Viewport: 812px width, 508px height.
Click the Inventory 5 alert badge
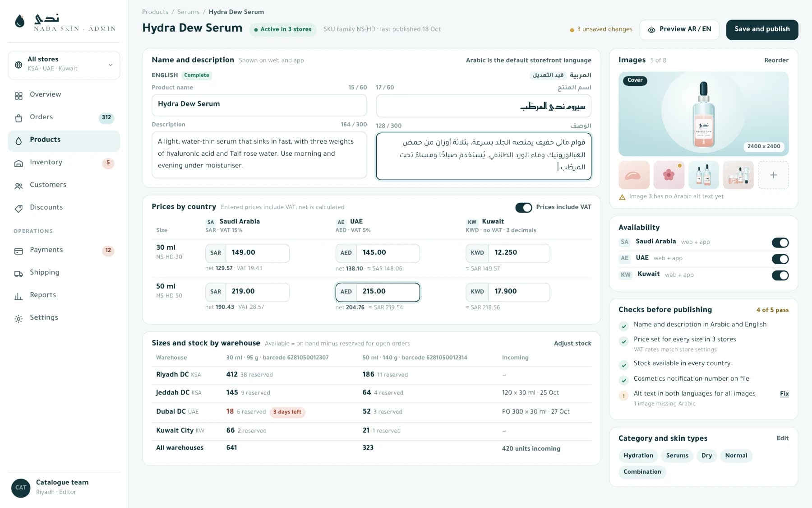point(108,163)
